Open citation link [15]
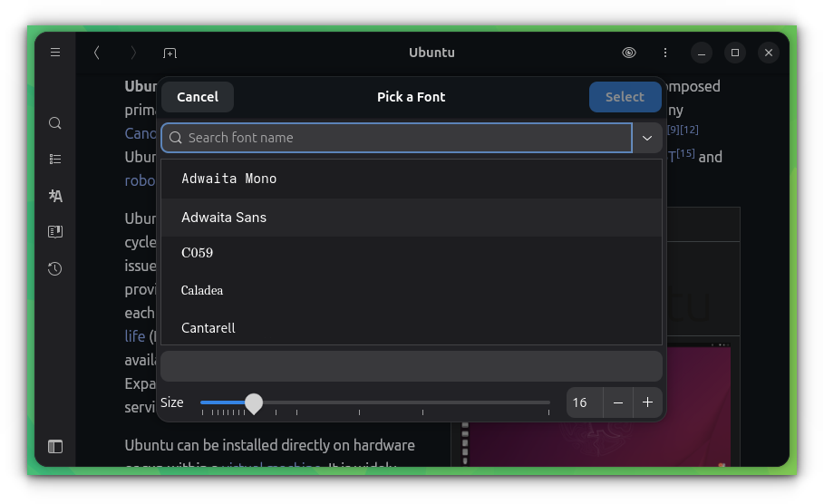Image resolution: width=824 pixels, height=504 pixels. tap(685, 153)
